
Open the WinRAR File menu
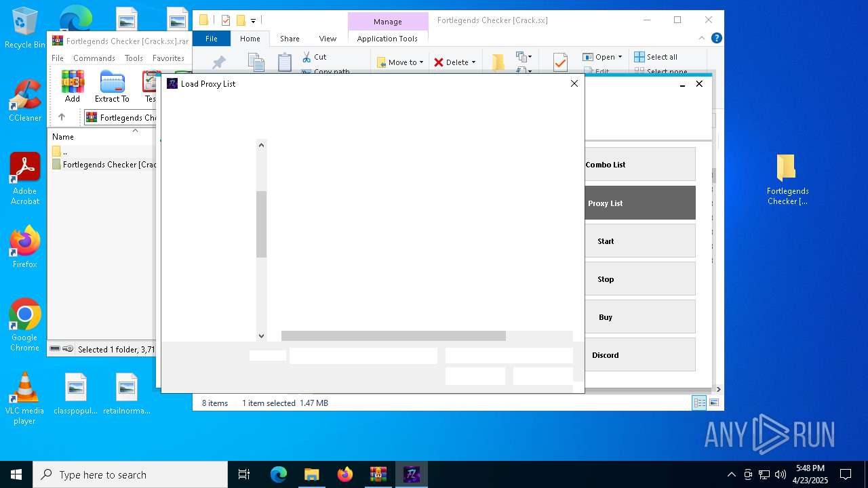point(58,58)
